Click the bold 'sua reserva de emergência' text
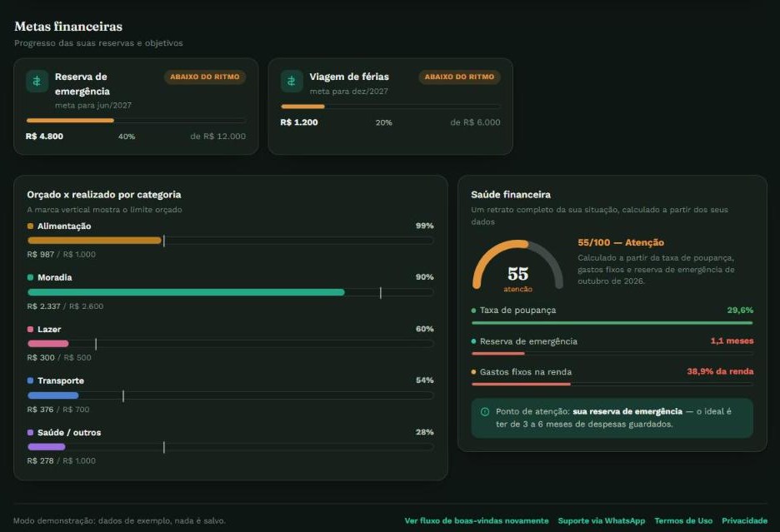The width and height of the screenshot is (780, 532). pyautogui.click(x=627, y=411)
